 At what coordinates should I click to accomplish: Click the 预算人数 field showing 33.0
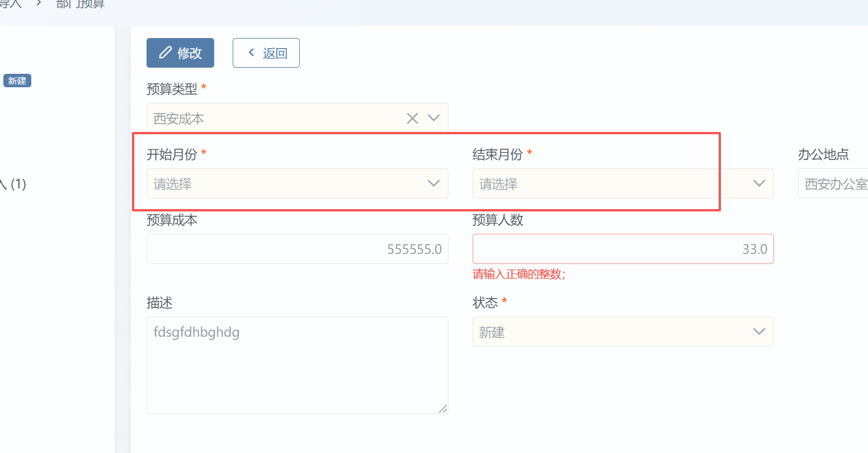coord(622,249)
